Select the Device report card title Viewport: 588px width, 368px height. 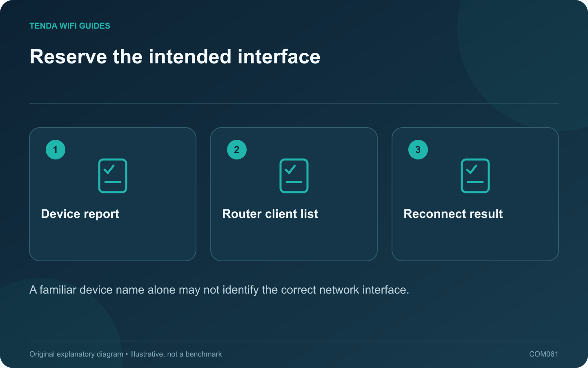click(x=80, y=214)
